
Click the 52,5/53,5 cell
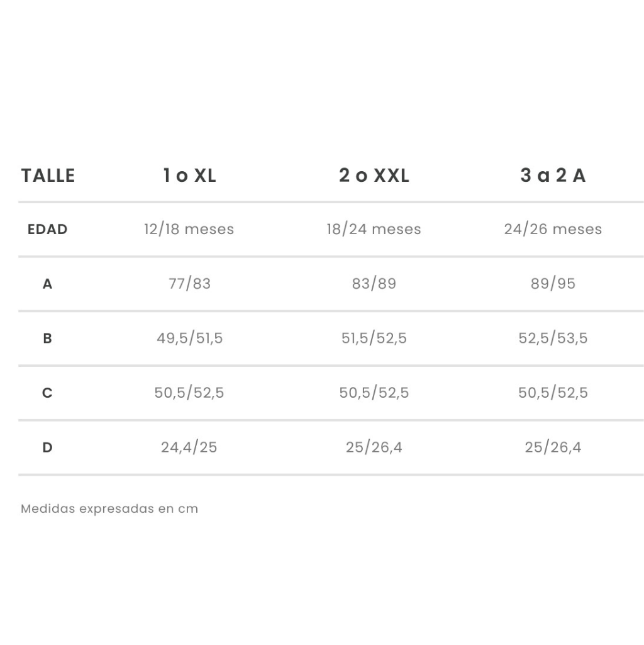[553, 338]
